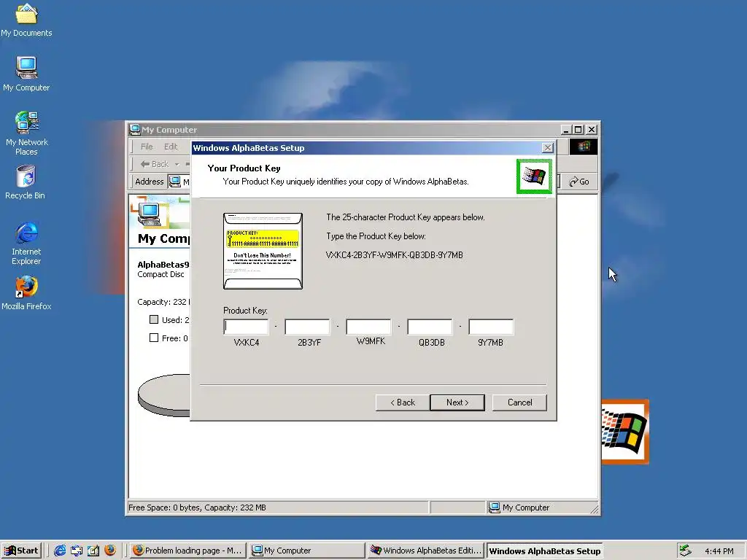Switch to Problem loading page taskbar button
The image size is (747, 560).
187,551
